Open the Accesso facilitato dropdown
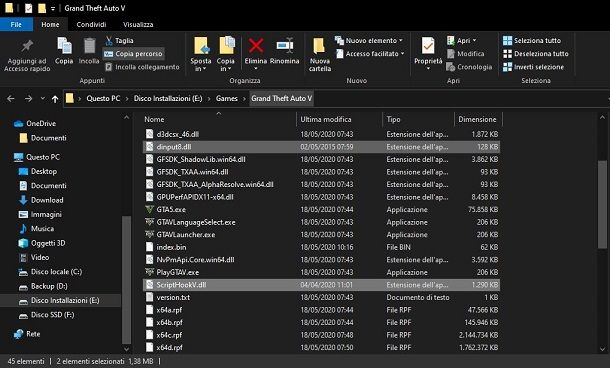 click(370, 54)
